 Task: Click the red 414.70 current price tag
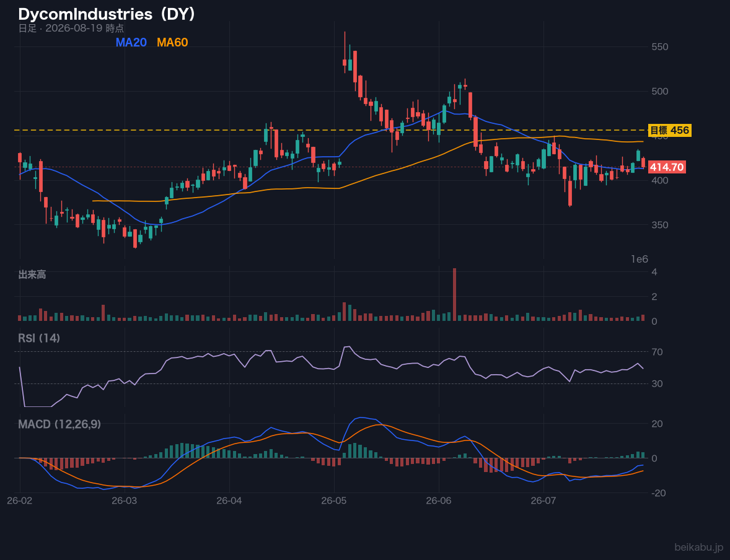(667, 167)
